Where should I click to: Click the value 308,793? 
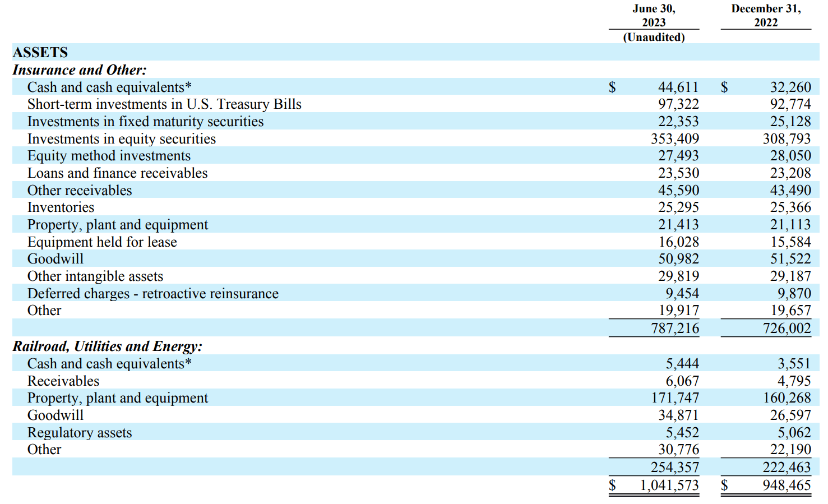coord(787,139)
